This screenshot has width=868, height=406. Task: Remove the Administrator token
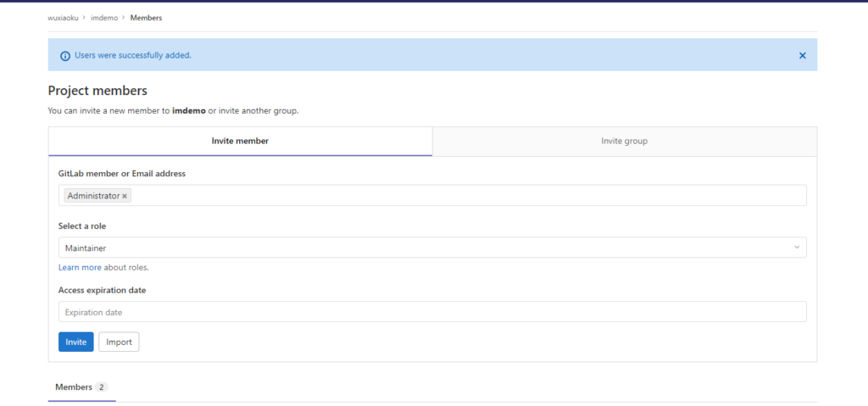(125, 196)
